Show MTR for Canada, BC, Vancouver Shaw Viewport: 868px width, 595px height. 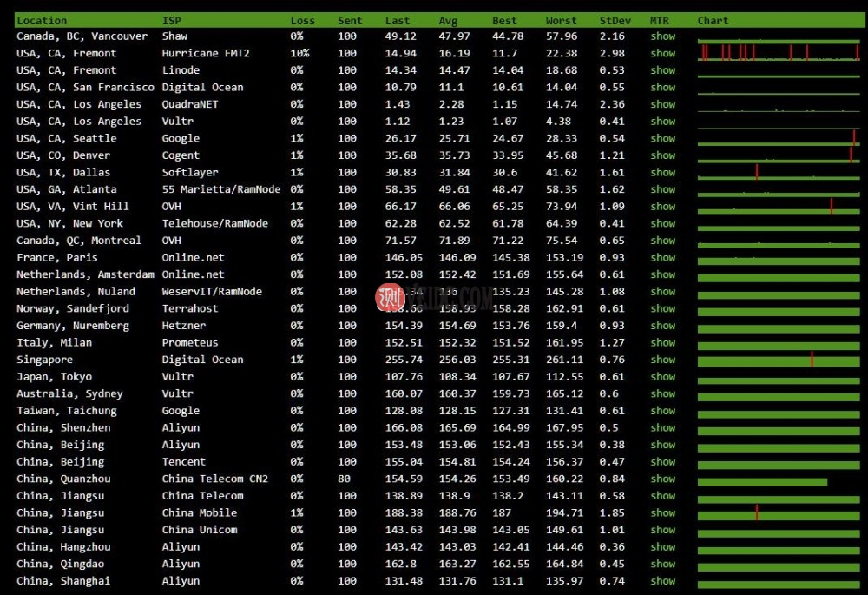[662, 36]
